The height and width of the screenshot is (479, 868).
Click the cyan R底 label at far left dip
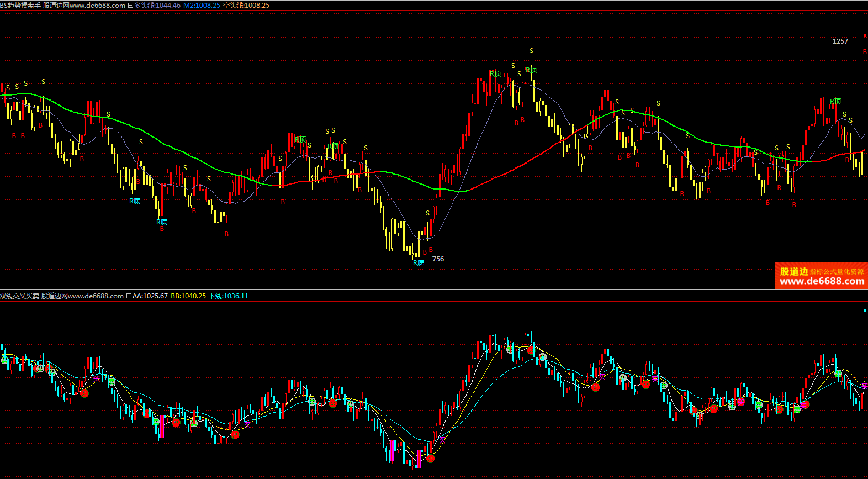135,201
